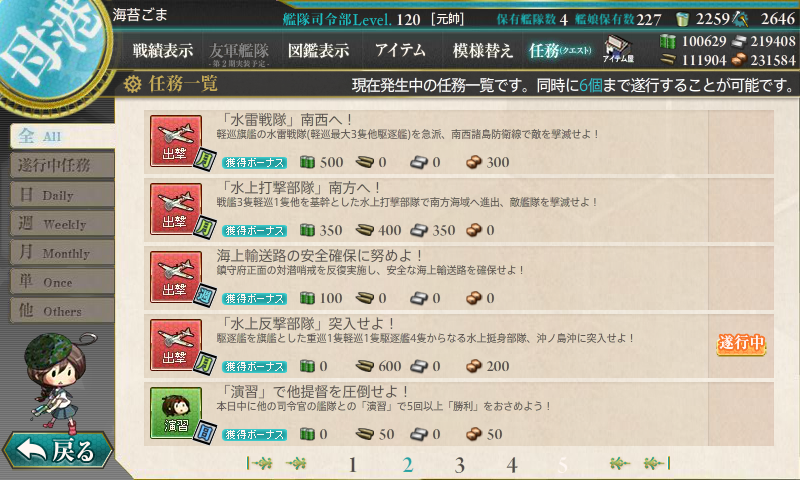Click the 戻る back button

pos(57,451)
